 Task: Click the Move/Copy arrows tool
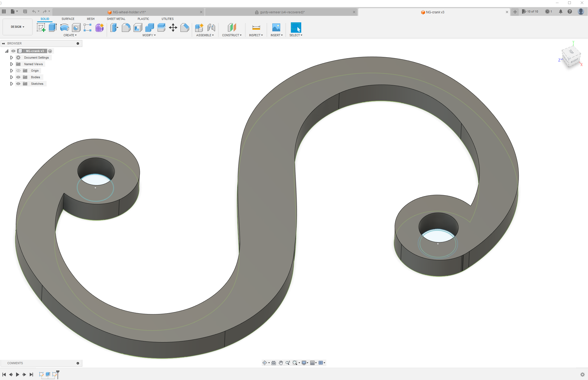pyautogui.click(x=173, y=28)
